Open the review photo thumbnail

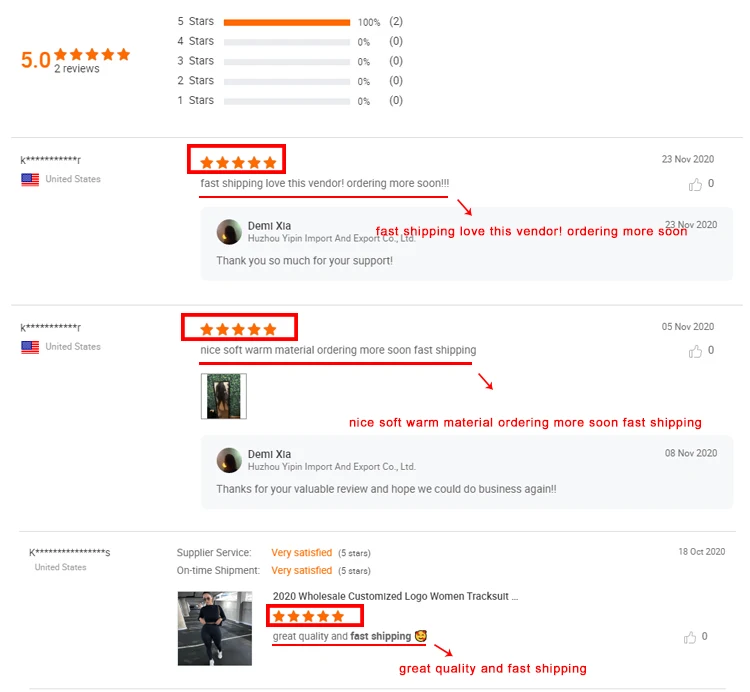pyautogui.click(x=224, y=396)
